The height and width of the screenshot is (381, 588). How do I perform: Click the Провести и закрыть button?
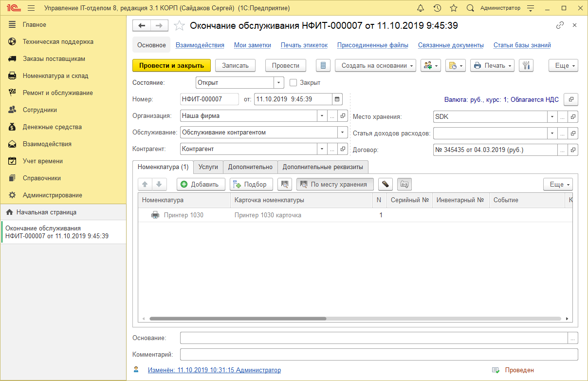click(x=171, y=66)
